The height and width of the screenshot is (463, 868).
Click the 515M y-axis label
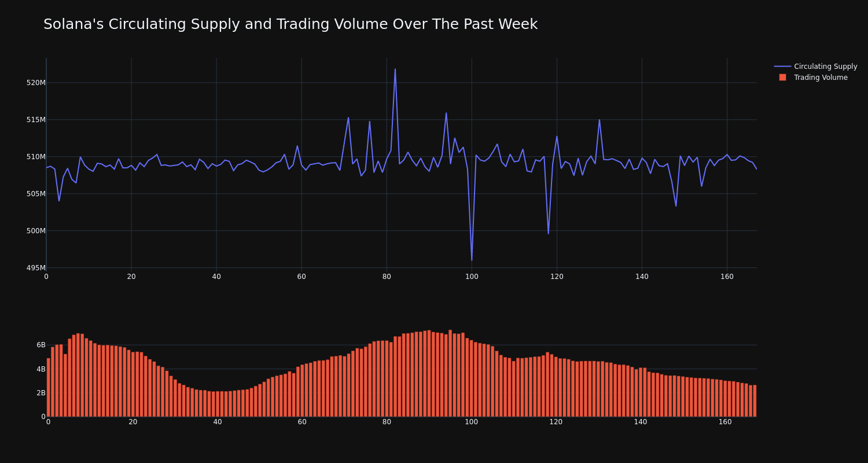point(36,120)
